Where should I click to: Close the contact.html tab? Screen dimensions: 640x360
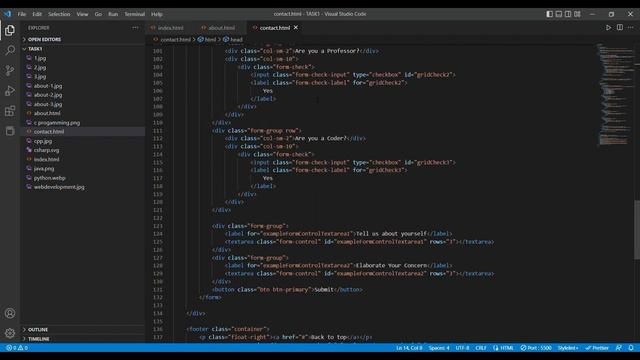coord(296,28)
